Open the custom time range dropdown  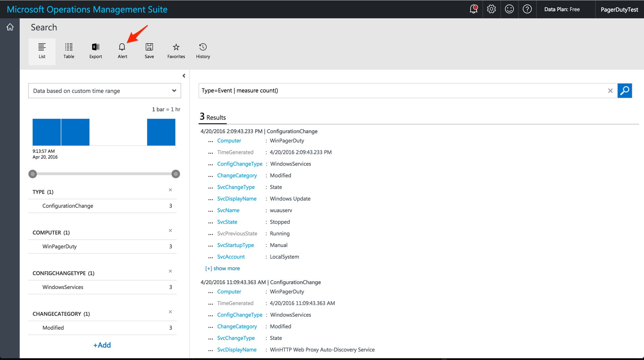coord(105,91)
